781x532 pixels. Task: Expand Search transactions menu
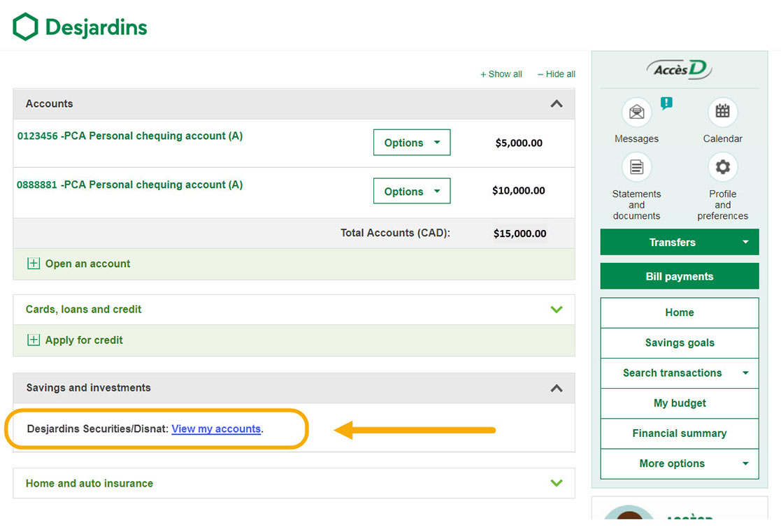(x=680, y=373)
